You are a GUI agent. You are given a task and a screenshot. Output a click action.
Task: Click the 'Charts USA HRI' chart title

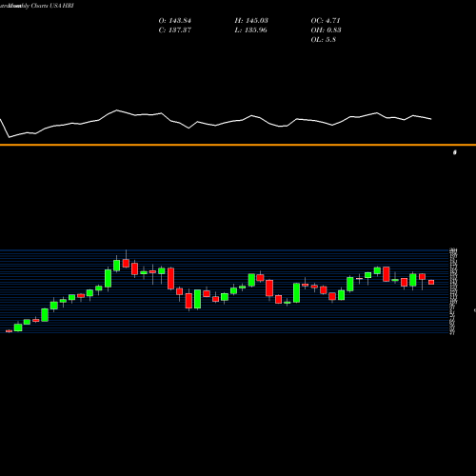tap(52, 6)
